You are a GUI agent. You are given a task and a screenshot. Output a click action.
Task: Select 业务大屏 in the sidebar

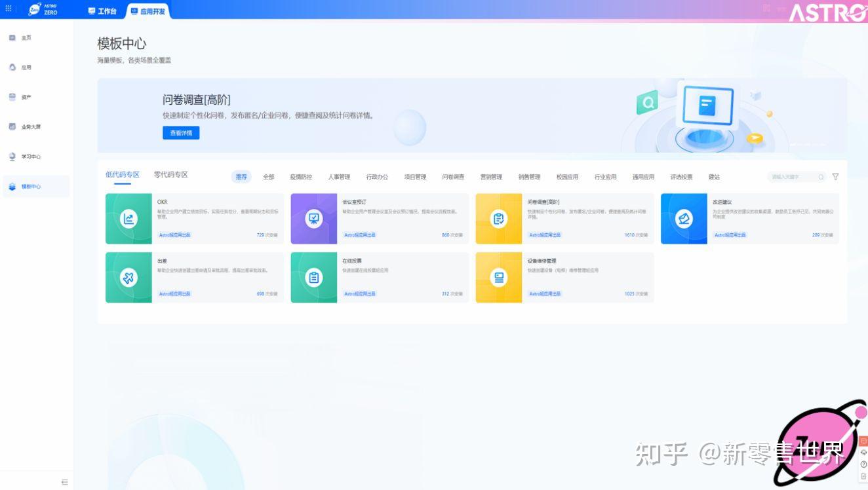(x=26, y=126)
